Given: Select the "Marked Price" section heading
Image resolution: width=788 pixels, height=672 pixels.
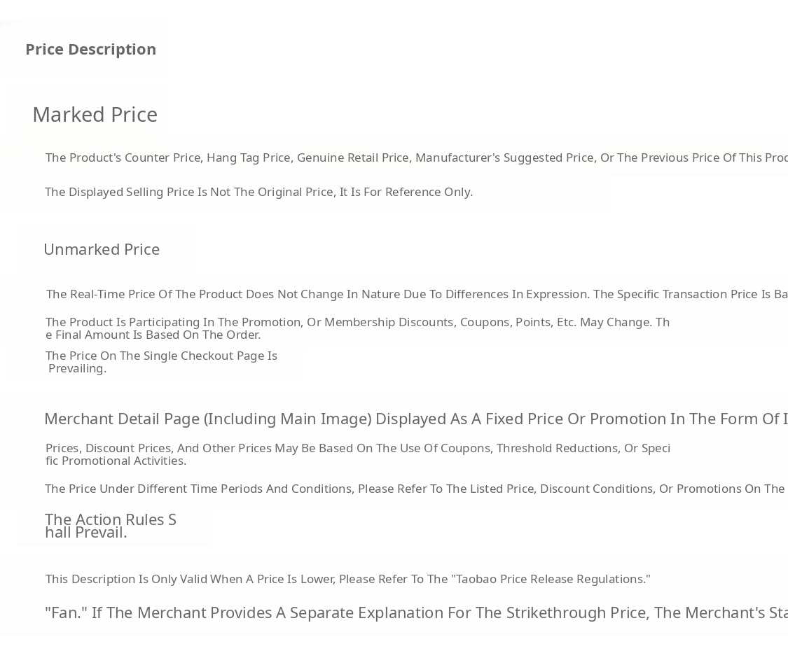Looking at the screenshot, I should (x=95, y=114).
